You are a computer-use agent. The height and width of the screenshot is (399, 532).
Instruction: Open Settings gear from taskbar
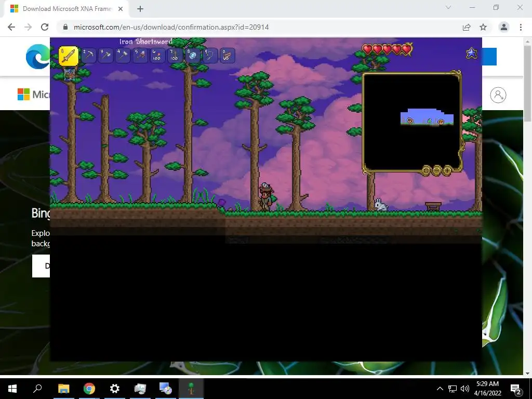115,389
